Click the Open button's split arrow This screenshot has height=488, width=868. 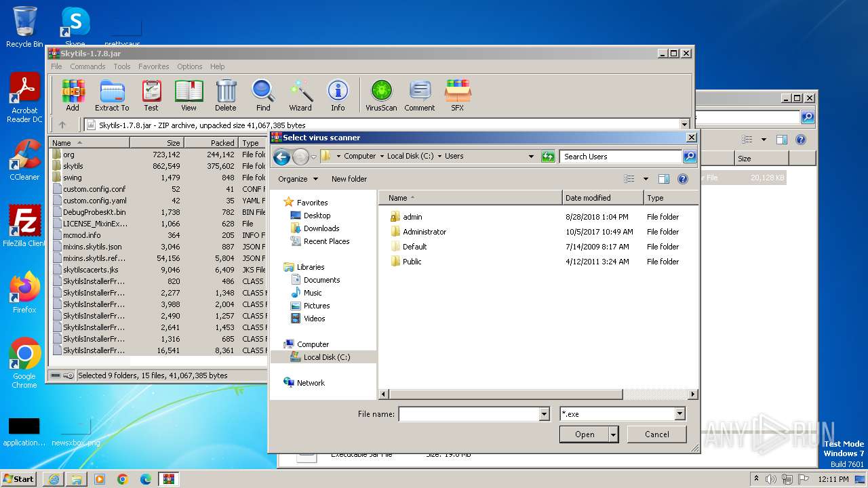pos(614,434)
